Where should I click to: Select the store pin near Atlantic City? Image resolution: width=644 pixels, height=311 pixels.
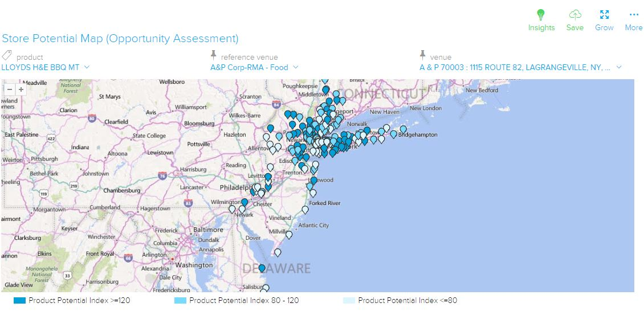point(305,210)
